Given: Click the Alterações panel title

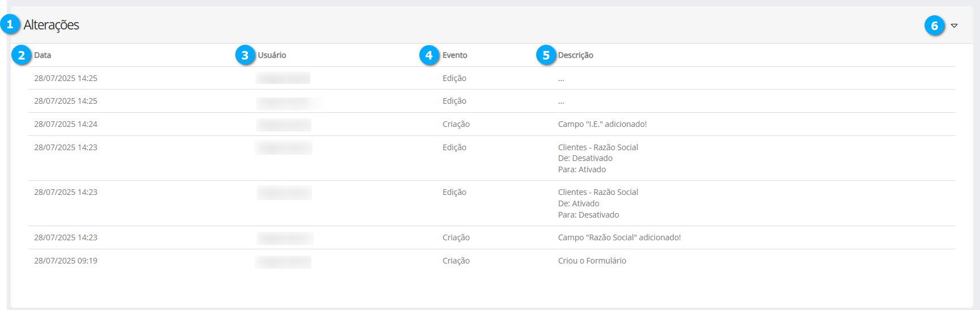Looking at the screenshot, I should click(x=52, y=25).
